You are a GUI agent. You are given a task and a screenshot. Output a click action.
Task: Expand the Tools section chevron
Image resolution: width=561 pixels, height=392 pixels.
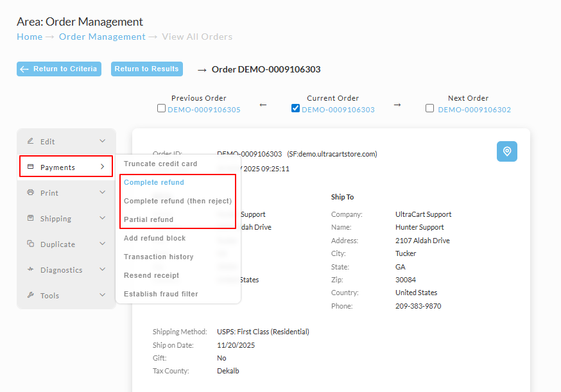[102, 295]
